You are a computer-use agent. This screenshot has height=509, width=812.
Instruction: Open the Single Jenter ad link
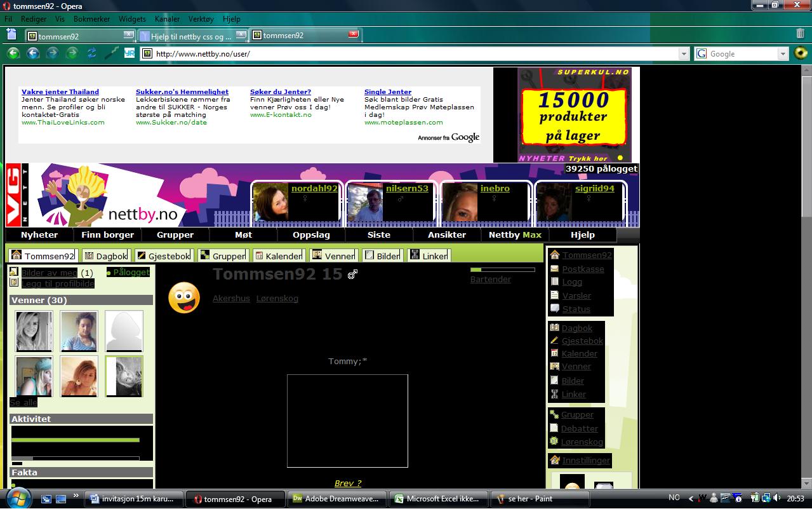pos(388,92)
